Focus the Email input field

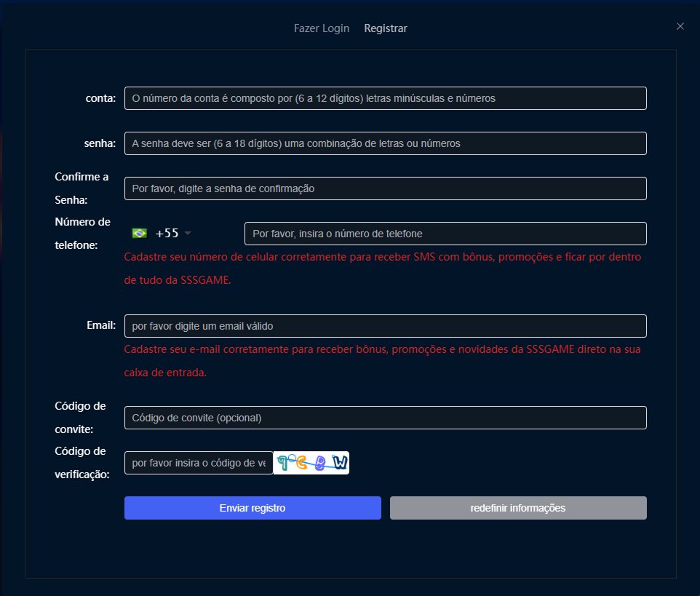[385, 326]
